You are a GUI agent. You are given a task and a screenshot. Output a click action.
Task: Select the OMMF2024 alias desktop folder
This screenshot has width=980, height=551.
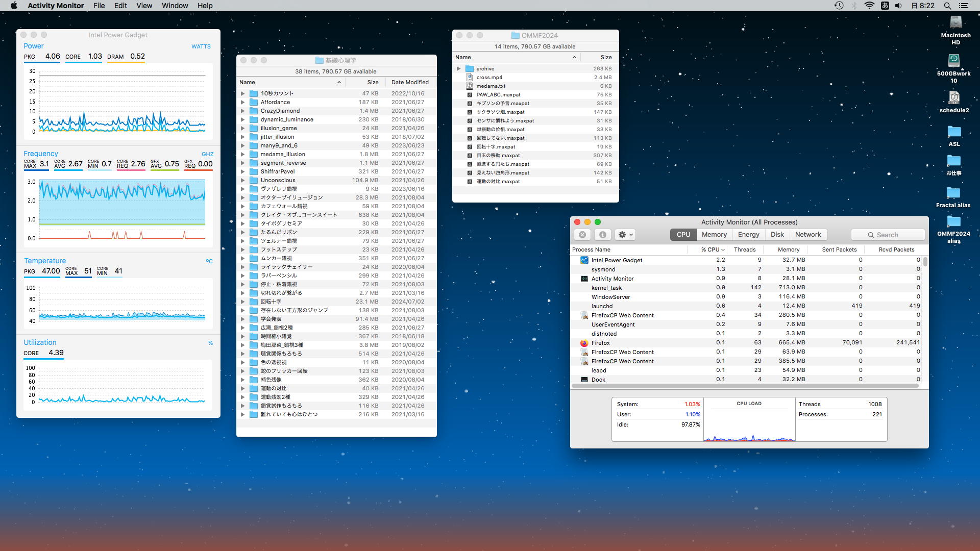[x=953, y=222]
